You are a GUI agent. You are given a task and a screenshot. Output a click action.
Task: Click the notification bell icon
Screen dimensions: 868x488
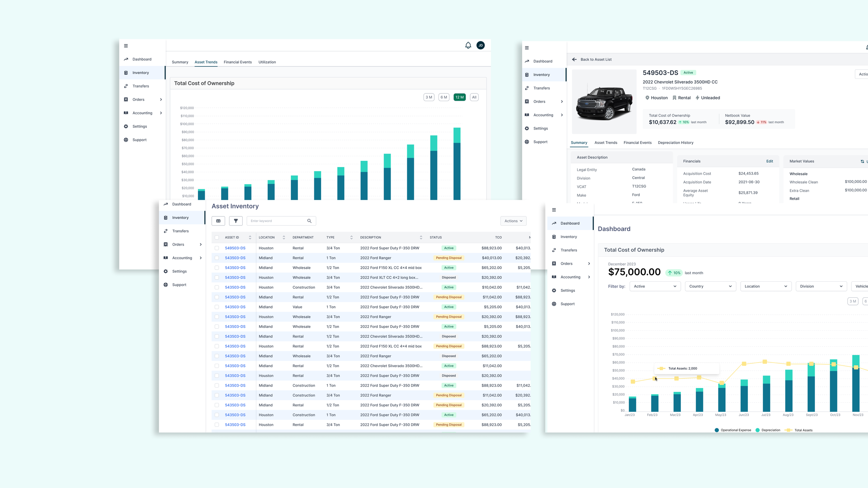468,46
